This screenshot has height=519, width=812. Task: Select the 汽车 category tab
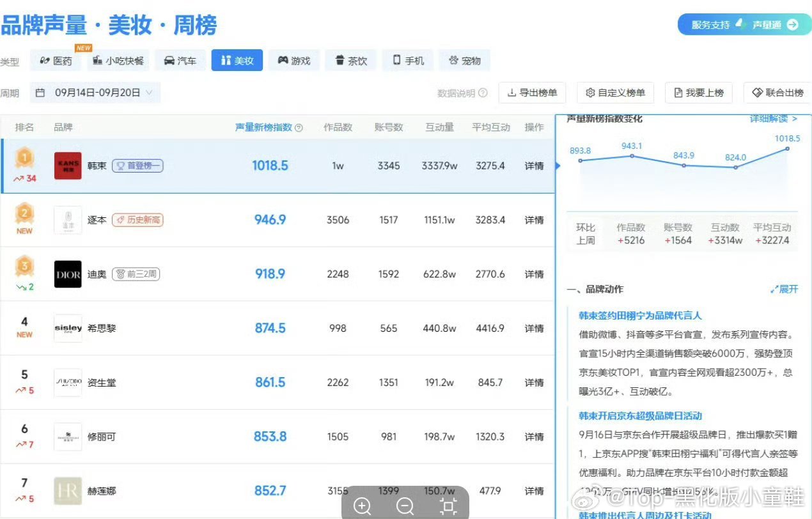click(180, 61)
